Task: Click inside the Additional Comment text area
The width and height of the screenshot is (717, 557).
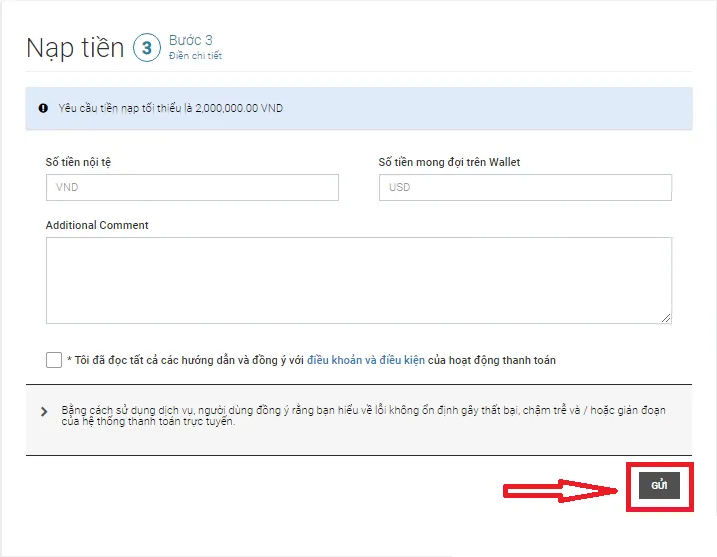Action: [358, 280]
